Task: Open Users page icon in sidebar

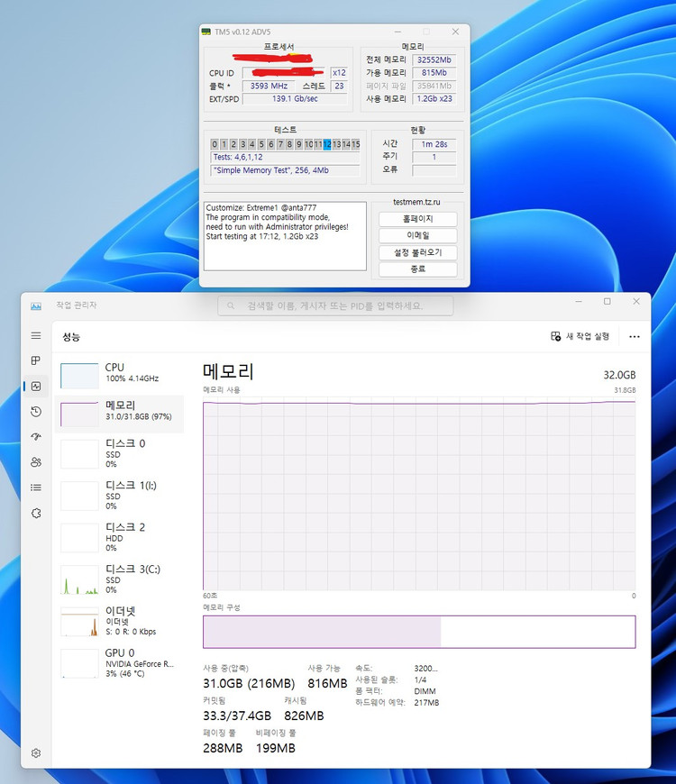Action: pos(36,462)
